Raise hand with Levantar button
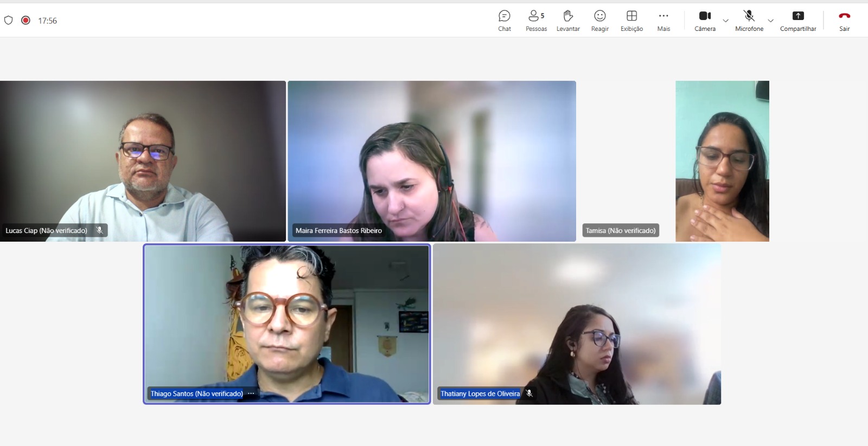The image size is (868, 446). pyautogui.click(x=568, y=21)
